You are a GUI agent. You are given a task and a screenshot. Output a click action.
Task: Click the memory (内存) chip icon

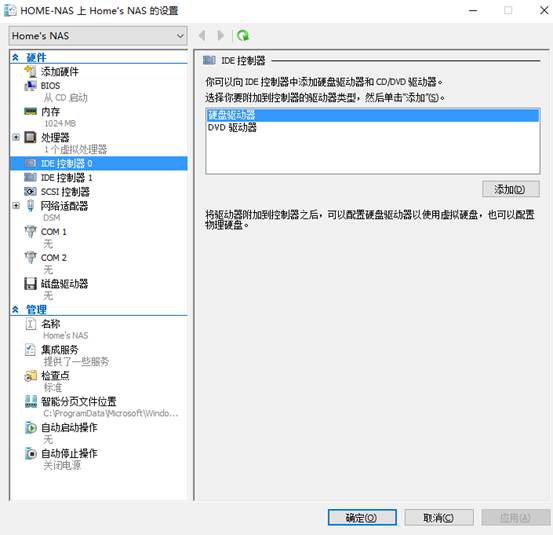click(30, 111)
